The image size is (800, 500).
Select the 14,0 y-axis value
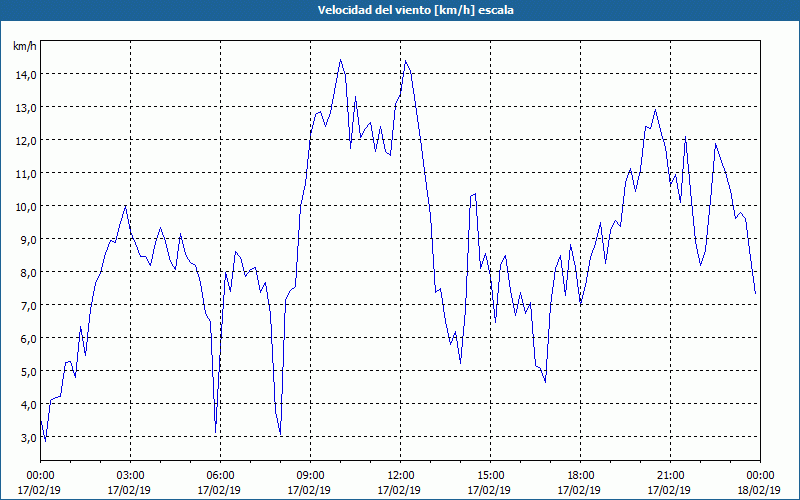tap(26, 74)
